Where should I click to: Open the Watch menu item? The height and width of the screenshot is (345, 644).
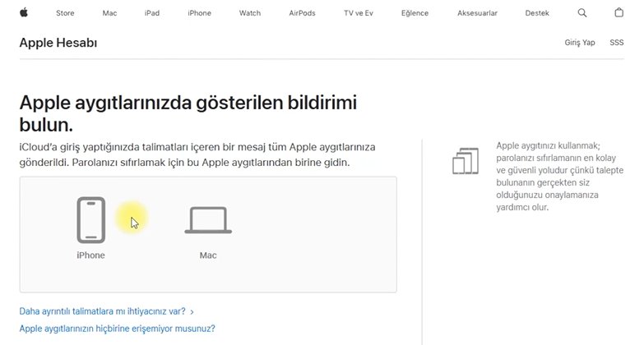click(x=249, y=13)
